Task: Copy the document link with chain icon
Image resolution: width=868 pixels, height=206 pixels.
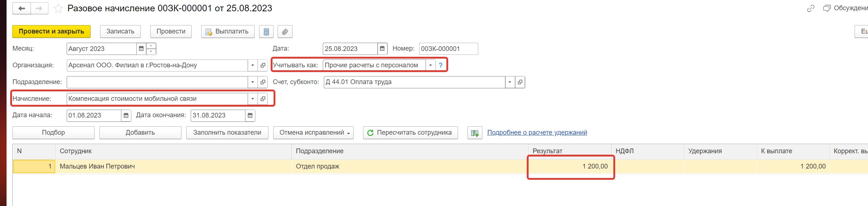Action: click(x=811, y=8)
